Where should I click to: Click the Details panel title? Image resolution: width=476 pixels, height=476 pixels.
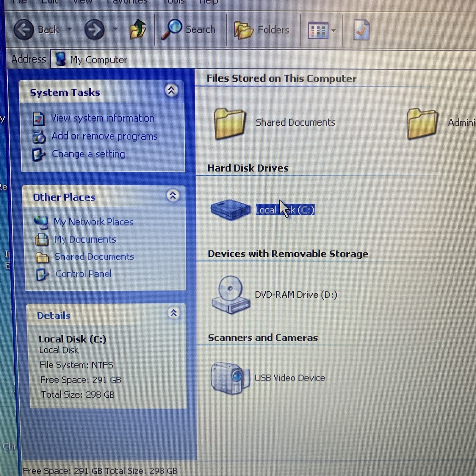54,315
